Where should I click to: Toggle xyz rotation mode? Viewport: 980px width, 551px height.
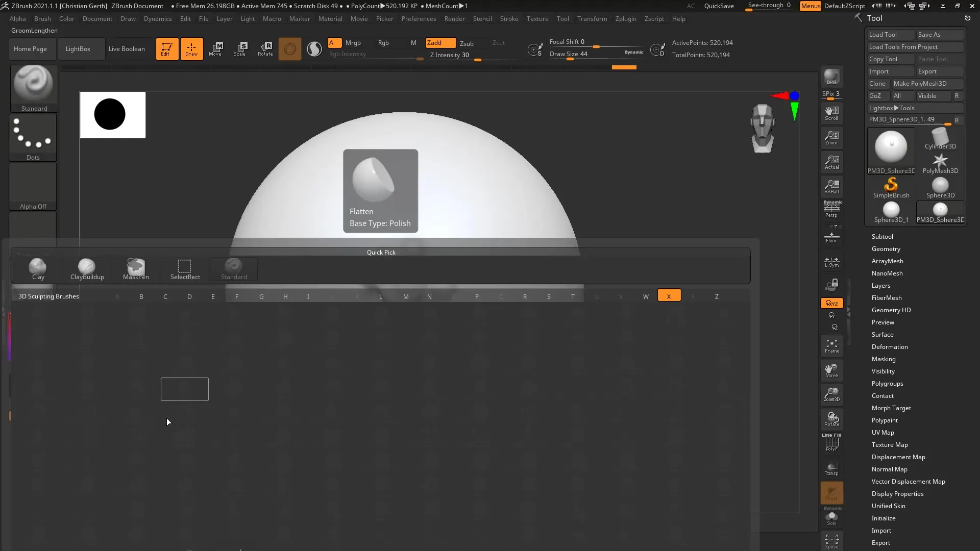[x=831, y=303]
